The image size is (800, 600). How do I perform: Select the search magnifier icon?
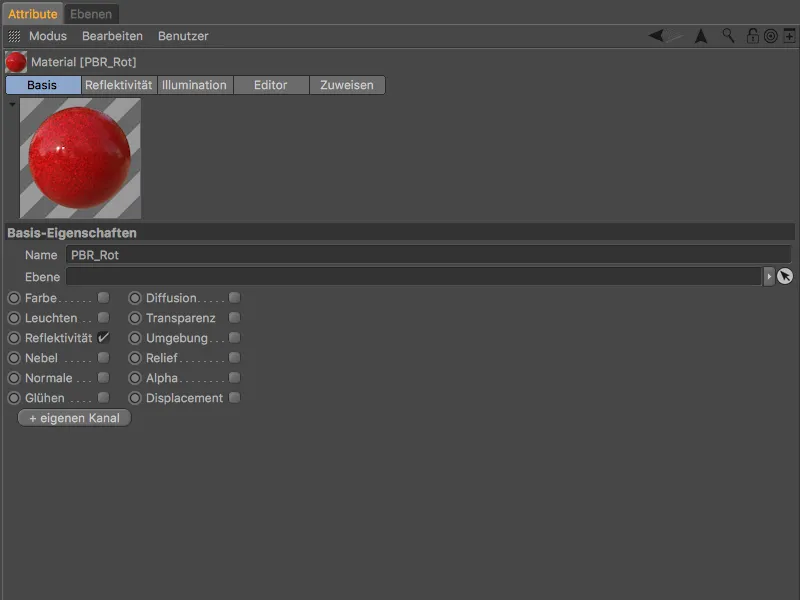tap(728, 36)
